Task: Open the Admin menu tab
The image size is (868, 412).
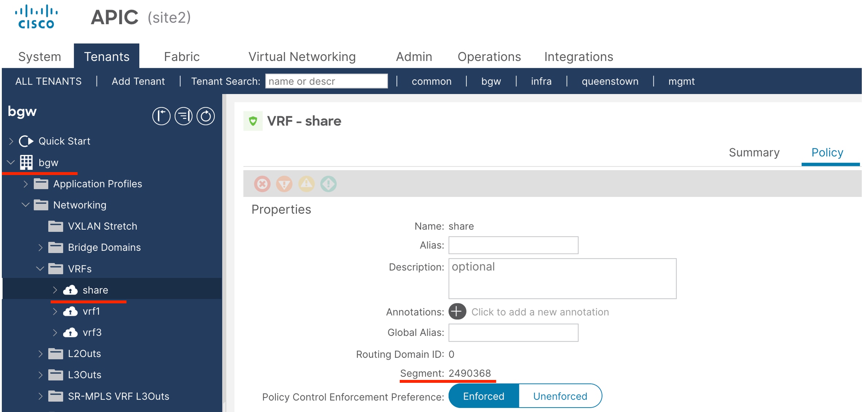Action: pyautogui.click(x=414, y=57)
